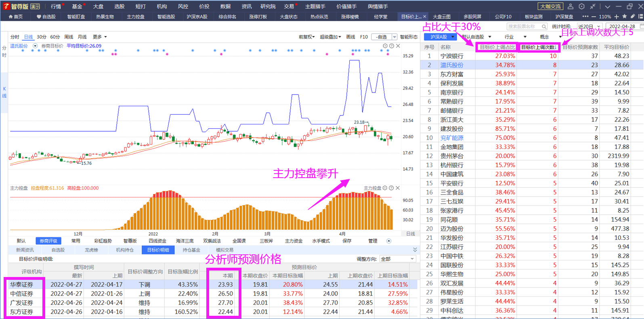Switch to 月线 chart period

[x=82, y=37]
